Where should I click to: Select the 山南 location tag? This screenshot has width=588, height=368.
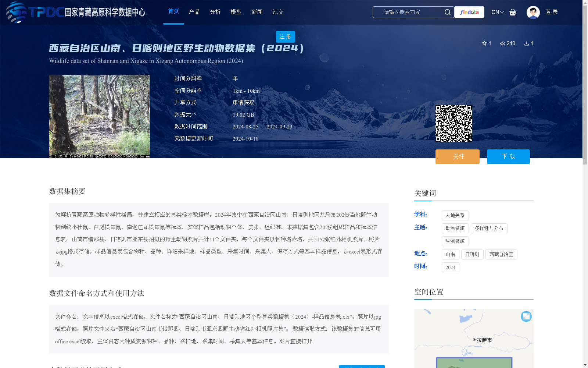[450, 254]
